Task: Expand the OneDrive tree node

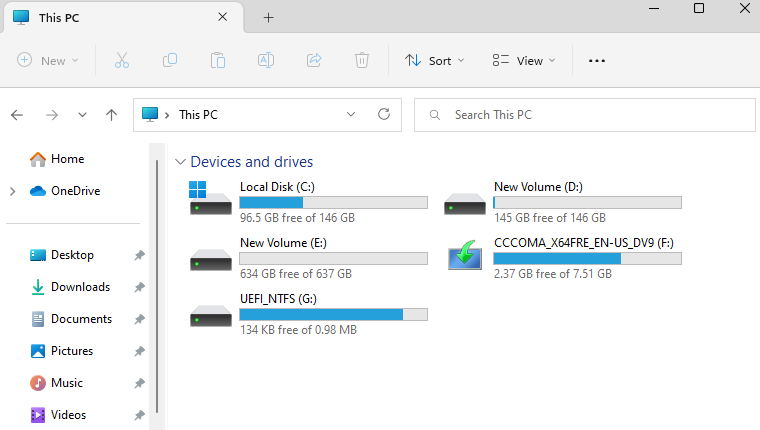Action: (13, 191)
